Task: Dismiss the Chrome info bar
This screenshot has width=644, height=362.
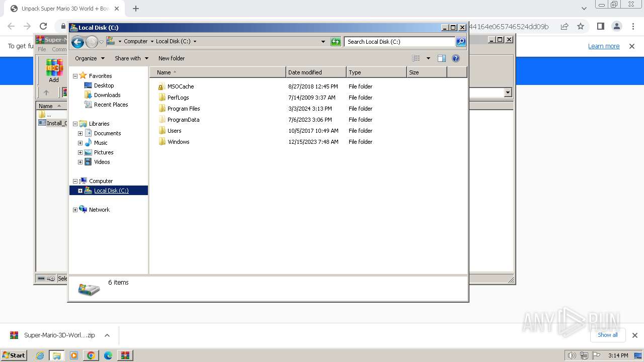Action: point(632,46)
